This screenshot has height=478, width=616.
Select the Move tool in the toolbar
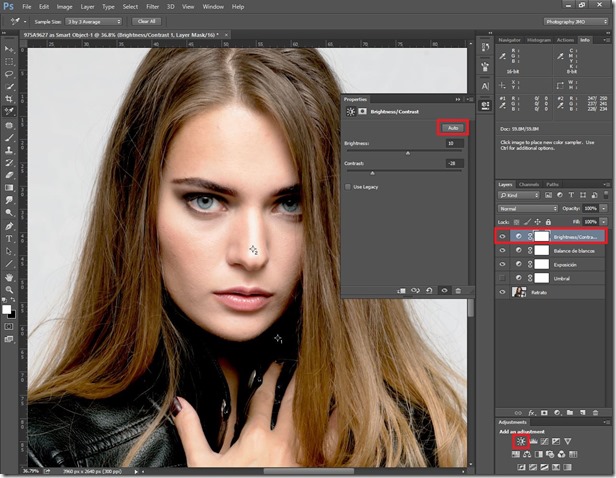coord(9,49)
